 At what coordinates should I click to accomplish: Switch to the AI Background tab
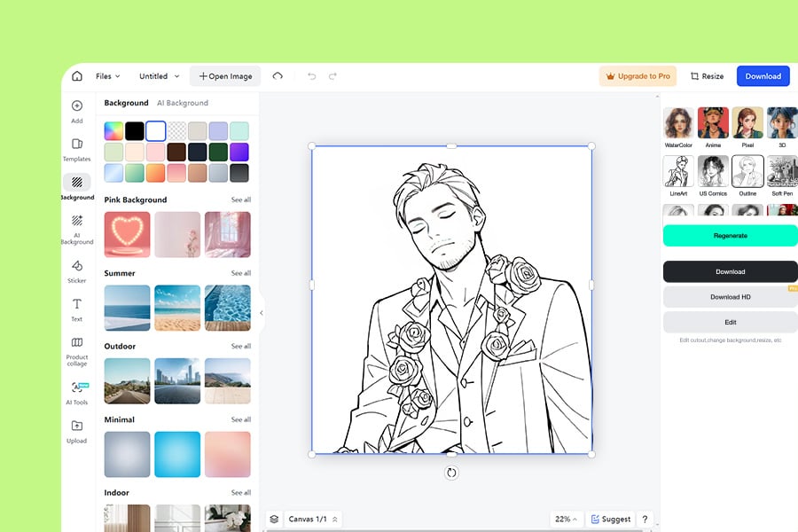tap(183, 103)
